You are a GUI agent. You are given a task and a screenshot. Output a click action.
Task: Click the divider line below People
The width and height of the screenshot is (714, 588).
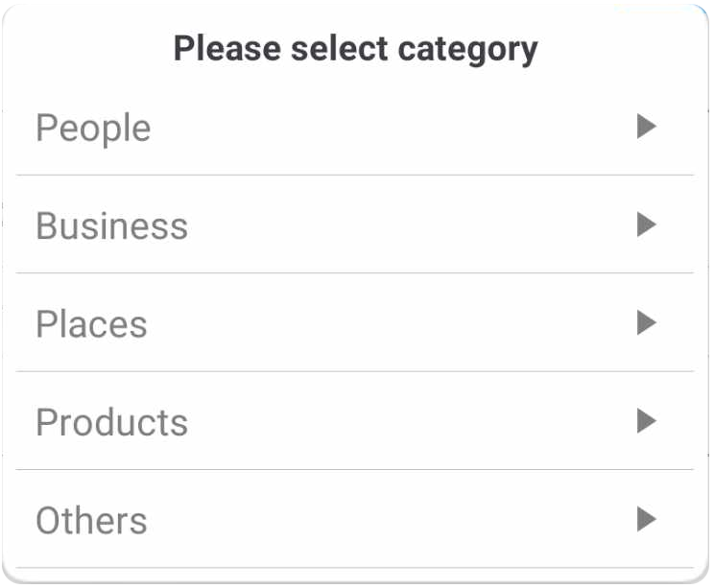(x=355, y=175)
